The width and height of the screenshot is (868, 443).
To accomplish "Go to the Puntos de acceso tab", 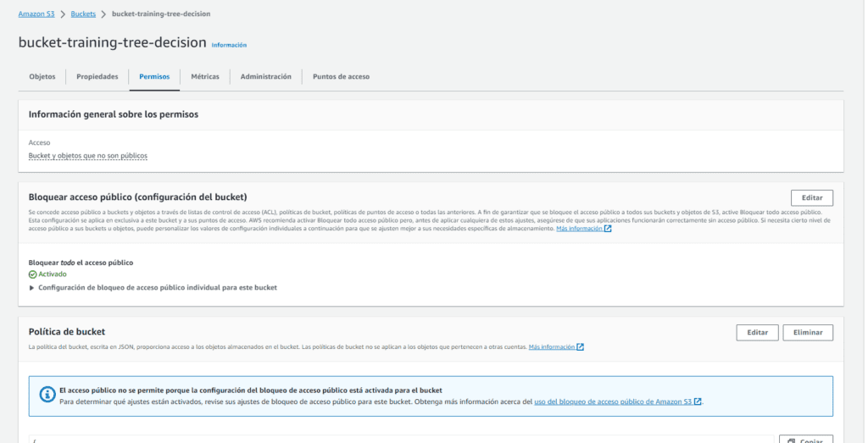I will 341,76.
